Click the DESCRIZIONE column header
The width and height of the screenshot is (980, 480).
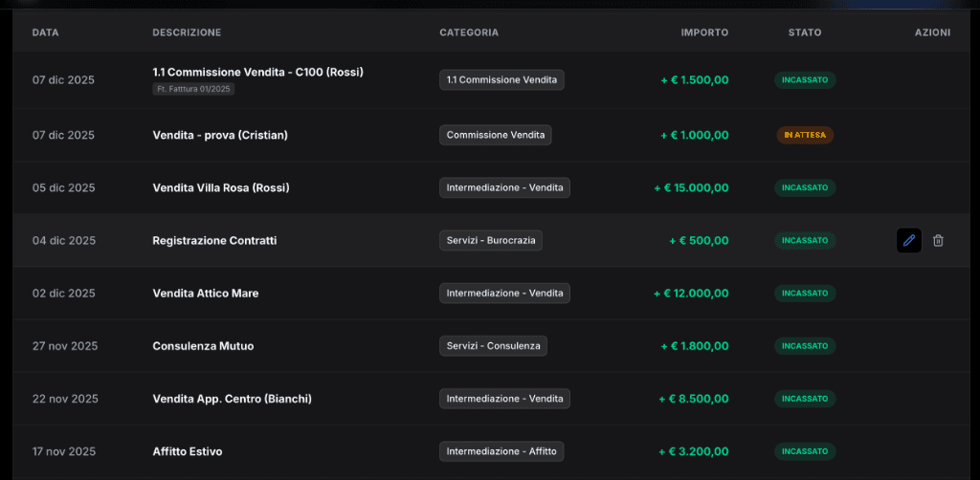(187, 33)
